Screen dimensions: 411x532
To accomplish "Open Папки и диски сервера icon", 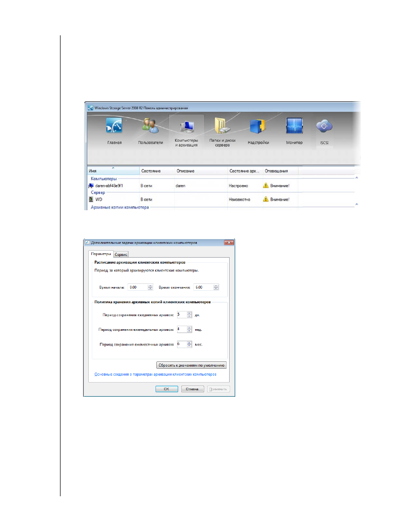I will [222, 125].
